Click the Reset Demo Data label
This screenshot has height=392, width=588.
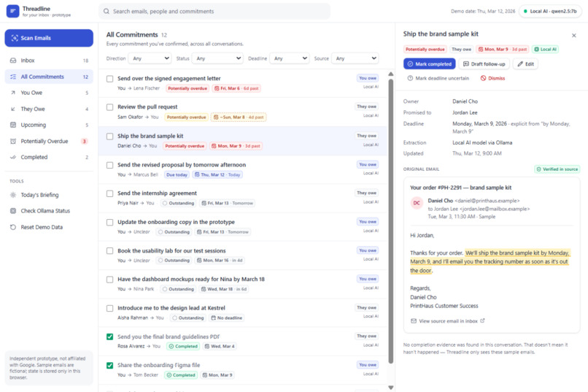(42, 227)
